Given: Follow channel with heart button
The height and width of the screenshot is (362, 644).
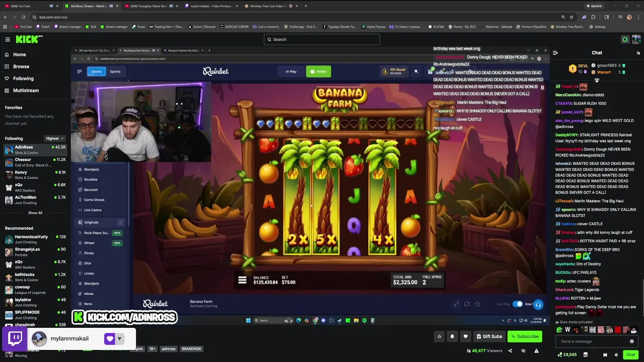Looking at the screenshot, I should (465, 336).
